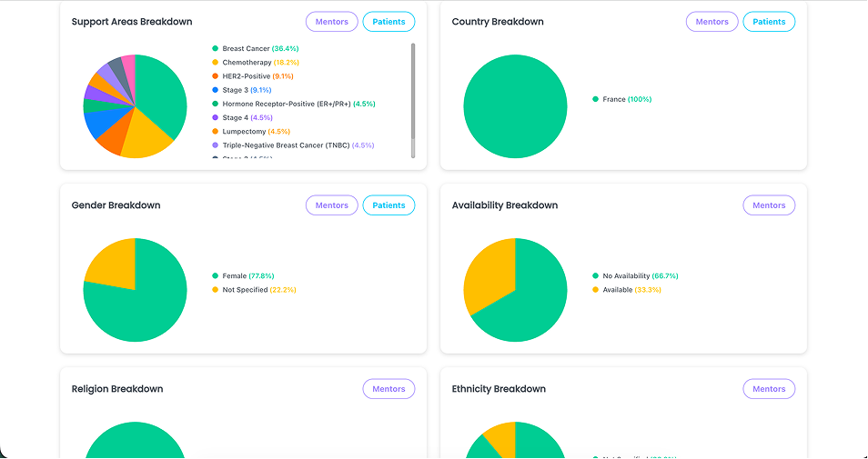Click the No Availability legend entry

[635, 276]
